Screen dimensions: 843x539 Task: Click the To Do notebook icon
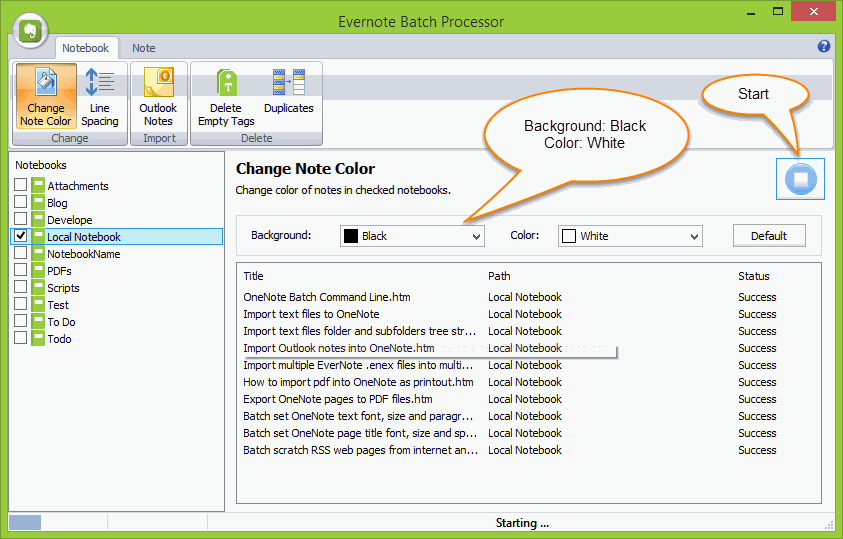[38, 322]
